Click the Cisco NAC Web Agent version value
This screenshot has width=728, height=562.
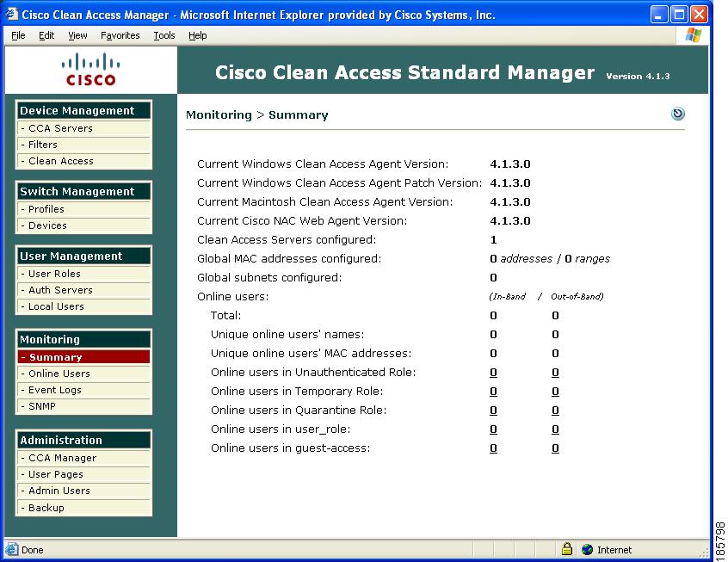pos(510,221)
